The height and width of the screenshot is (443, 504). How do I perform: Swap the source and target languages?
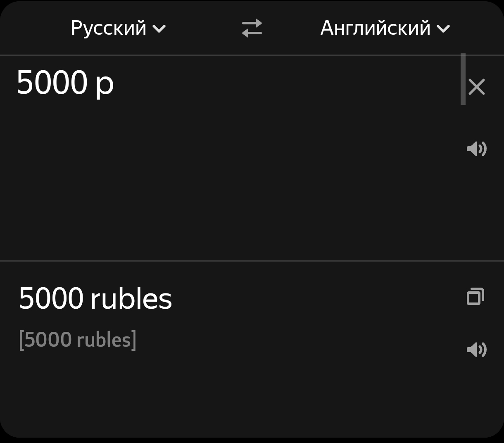click(x=252, y=28)
